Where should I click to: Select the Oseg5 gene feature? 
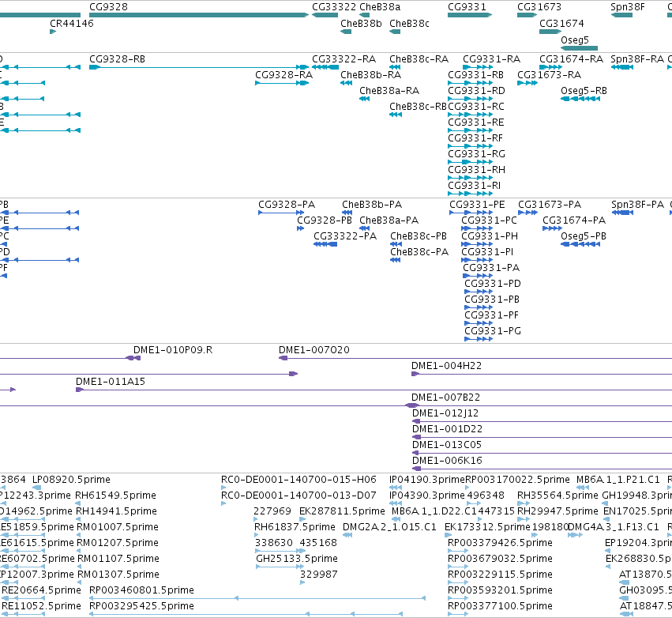pos(579,48)
